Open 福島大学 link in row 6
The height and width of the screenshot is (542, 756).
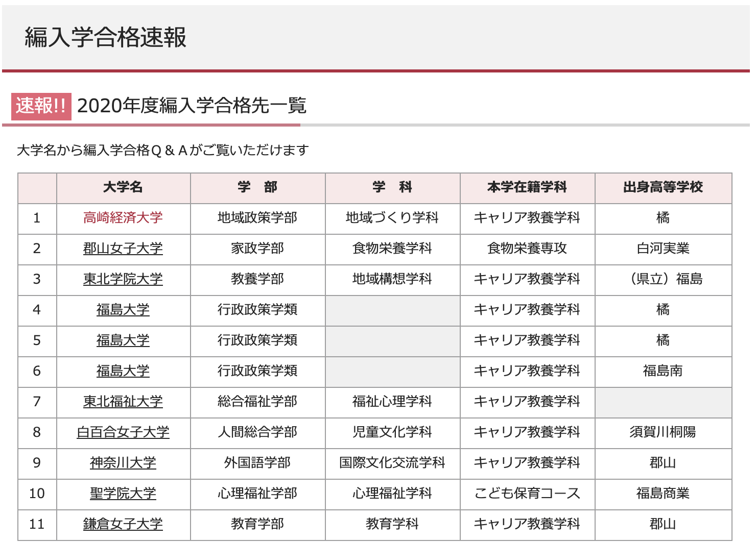pyautogui.click(x=123, y=371)
